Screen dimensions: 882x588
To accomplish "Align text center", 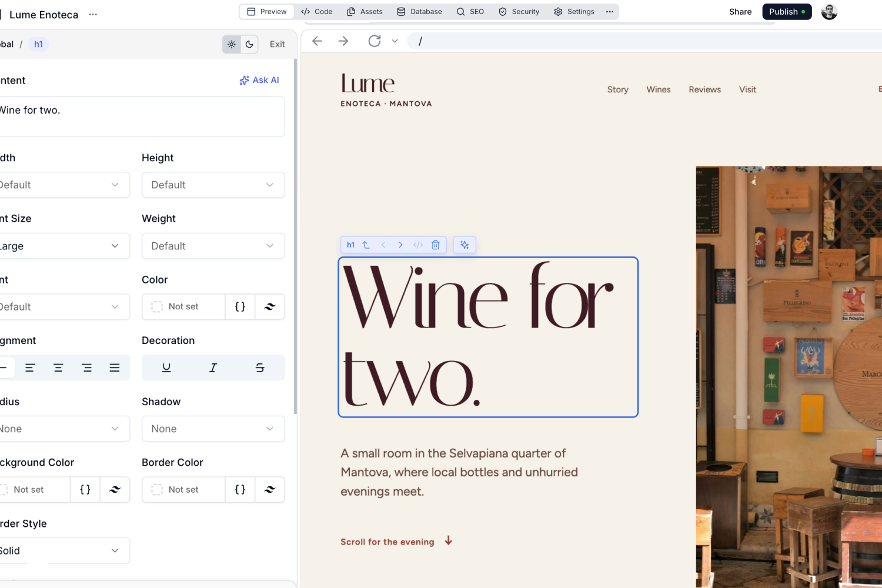I will point(58,368).
